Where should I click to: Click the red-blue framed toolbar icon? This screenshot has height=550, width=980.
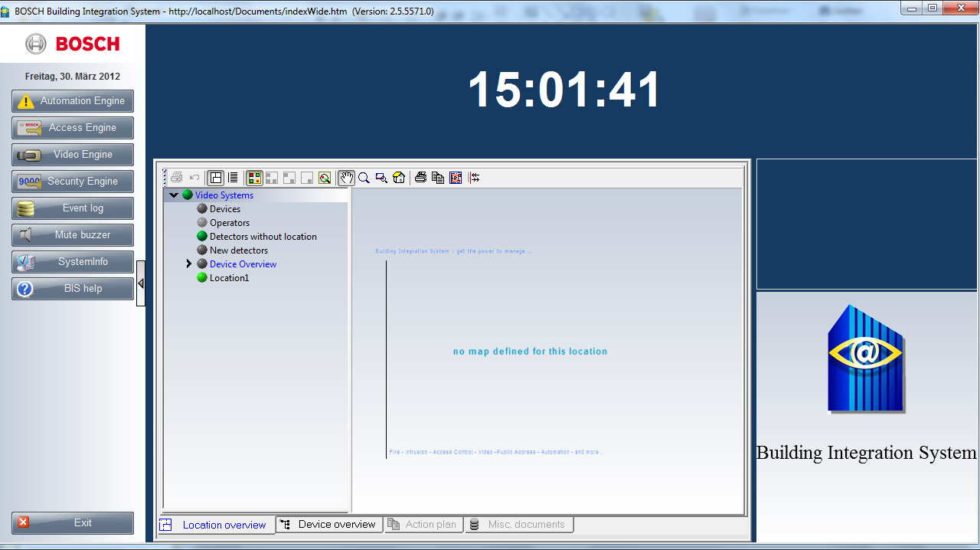click(x=456, y=178)
